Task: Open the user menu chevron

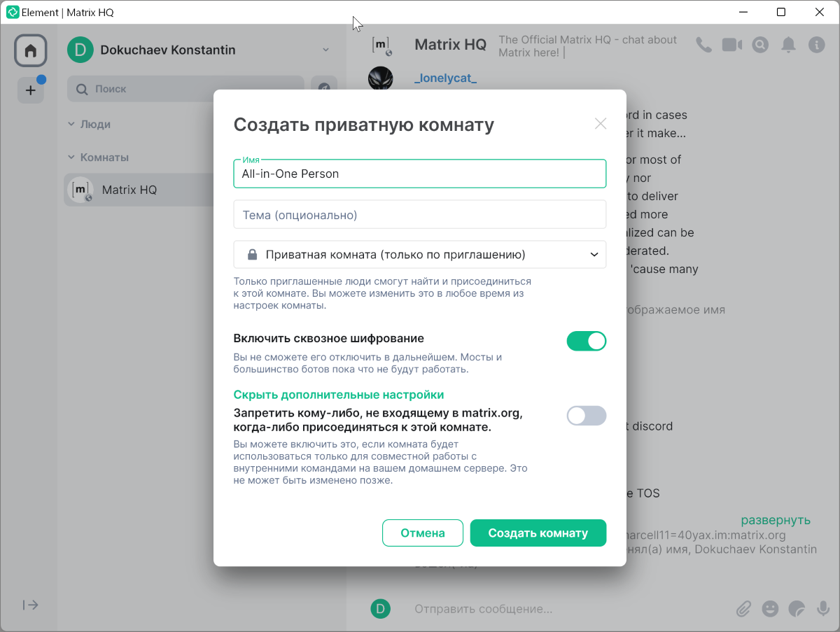Action: (x=325, y=50)
